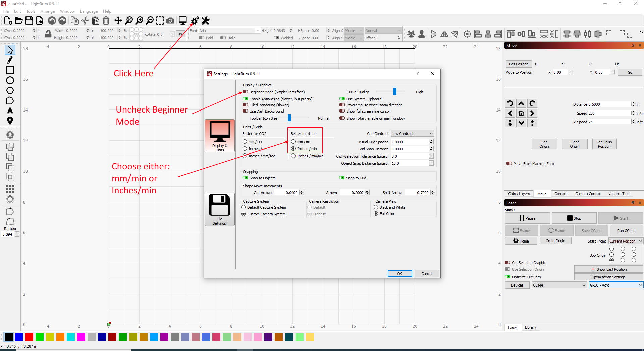Open camera capture icon in toolbar
The image size is (644, 351).
tap(170, 21)
